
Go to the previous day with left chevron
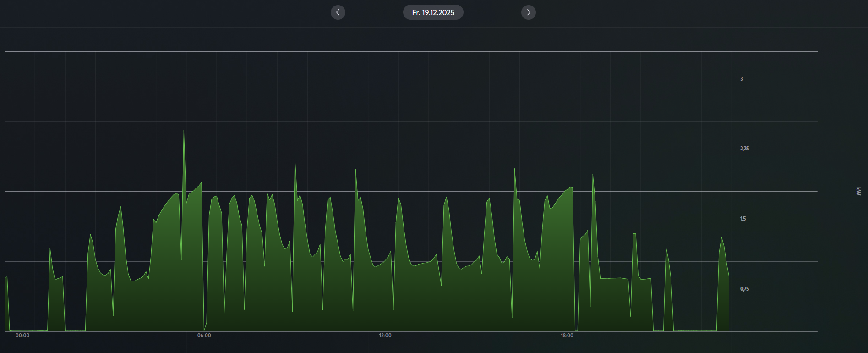(x=338, y=12)
